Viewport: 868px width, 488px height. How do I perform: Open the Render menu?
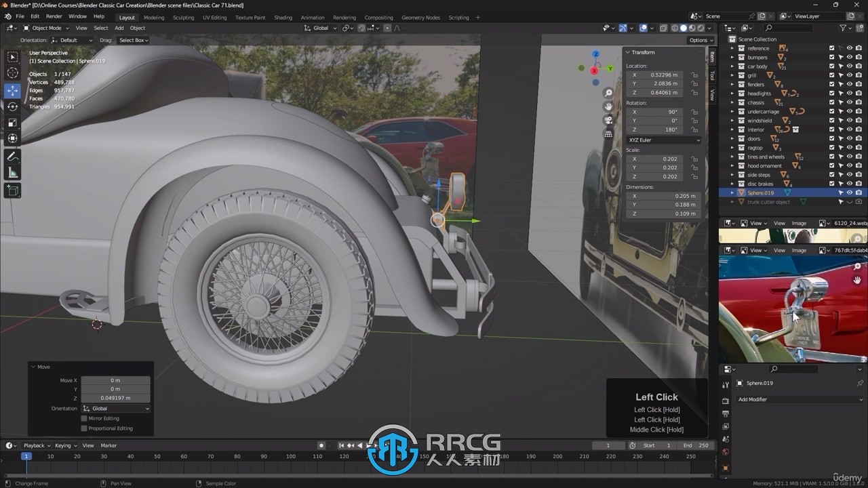pos(54,16)
